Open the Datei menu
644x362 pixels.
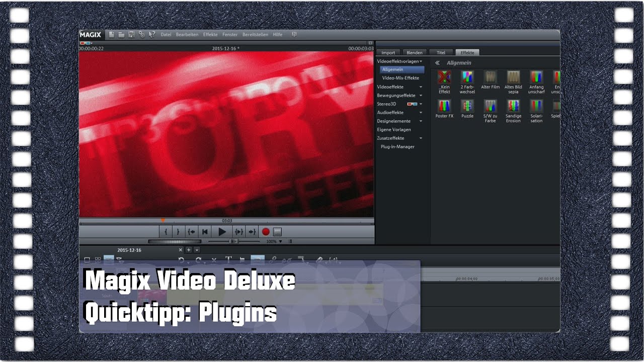166,35
